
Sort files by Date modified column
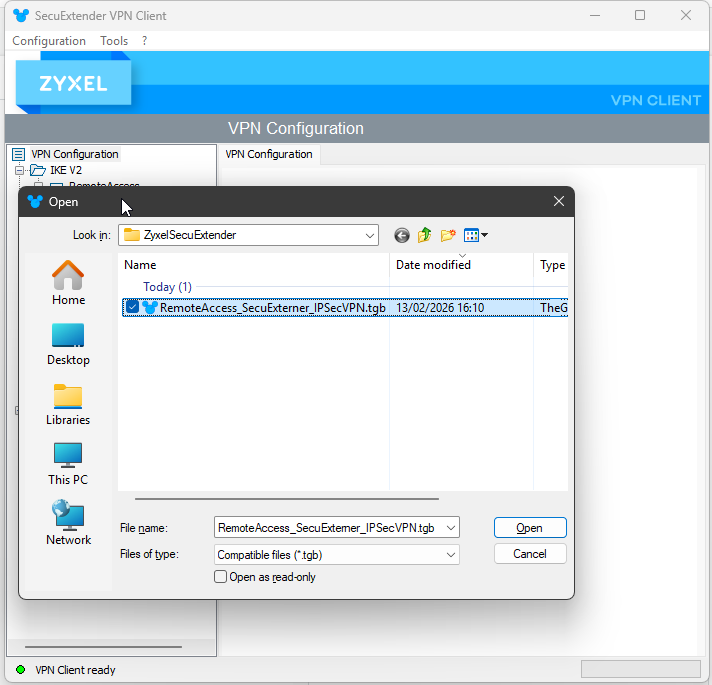pyautogui.click(x=433, y=265)
